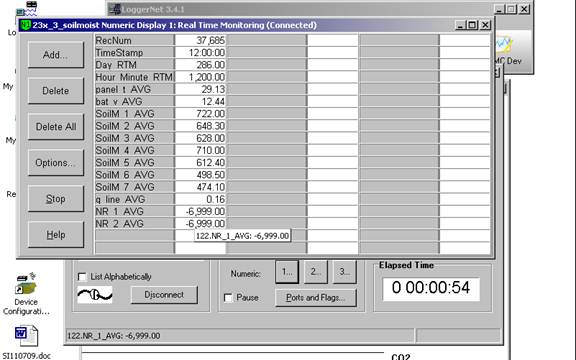Click the Numeric Display window title icon
Image resolution: width=576 pixels, height=360 pixels.
tap(25, 25)
